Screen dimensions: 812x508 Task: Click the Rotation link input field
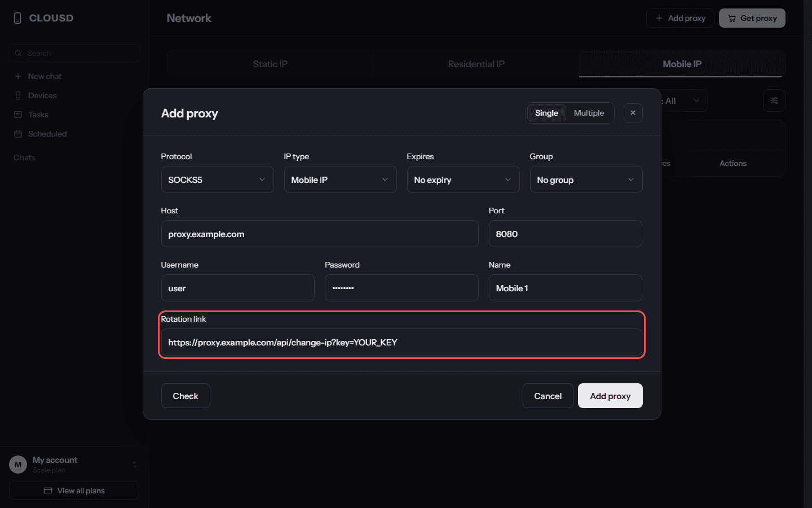[x=401, y=342]
